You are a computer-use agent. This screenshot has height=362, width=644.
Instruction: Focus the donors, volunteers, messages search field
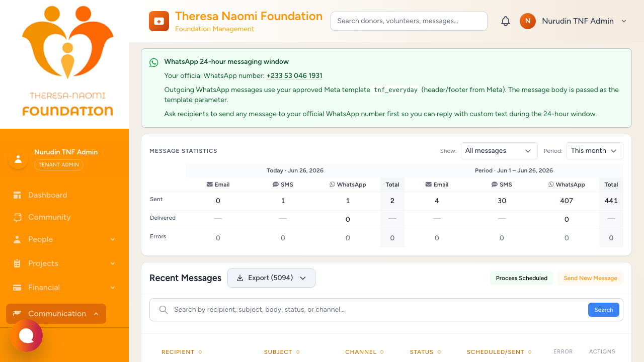point(409,21)
